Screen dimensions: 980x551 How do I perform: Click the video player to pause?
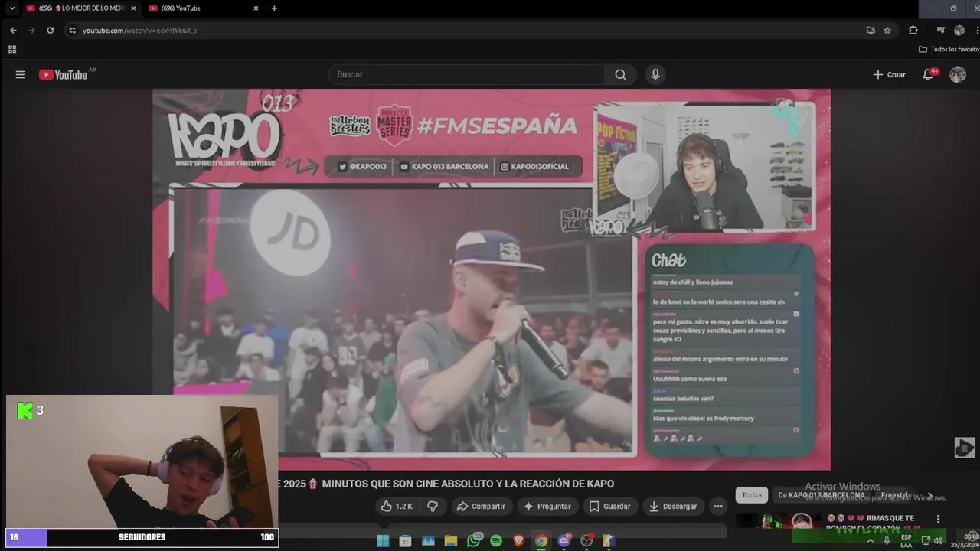tap(491, 279)
